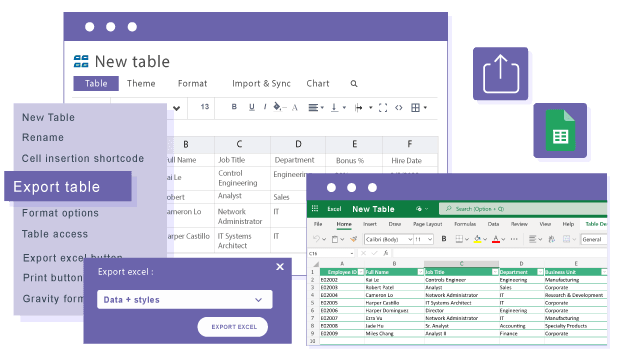This screenshot has width=630, height=361.
Task: Open the HTML code editor icon
Action: tap(399, 107)
